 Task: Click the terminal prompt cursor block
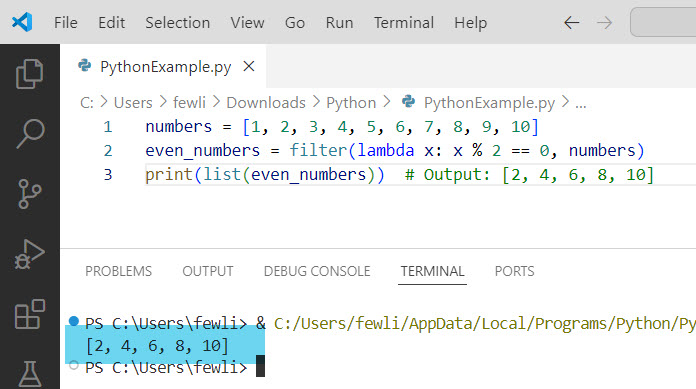261,366
